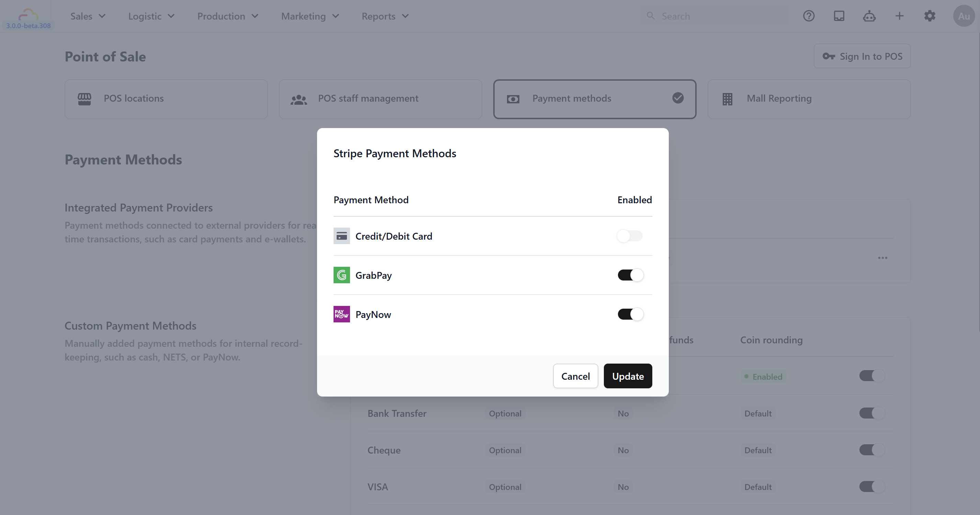Image resolution: width=980 pixels, height=515 pixels.
Task: Click the No badge in Cheque row
Action: coord(623,450)
